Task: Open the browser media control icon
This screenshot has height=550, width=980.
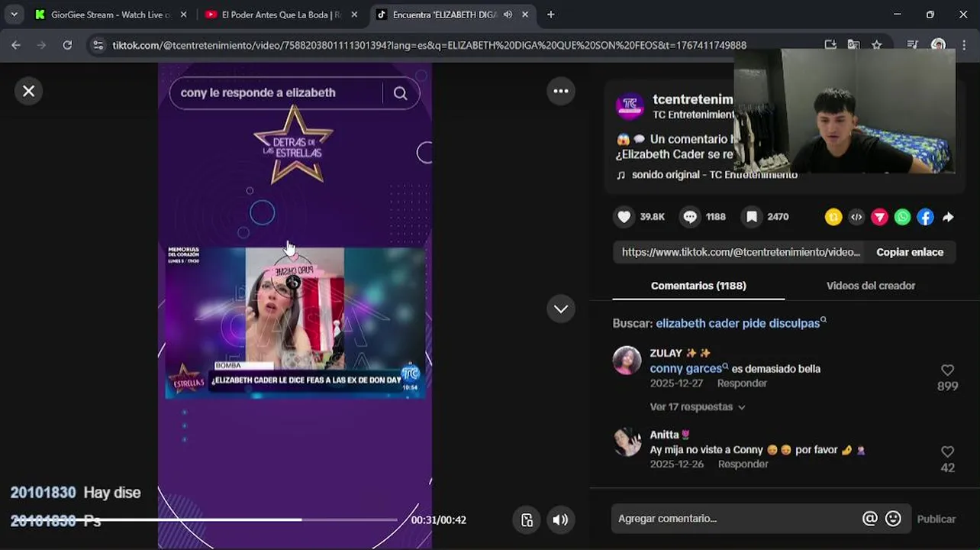Action: click(x=913, y=45)
